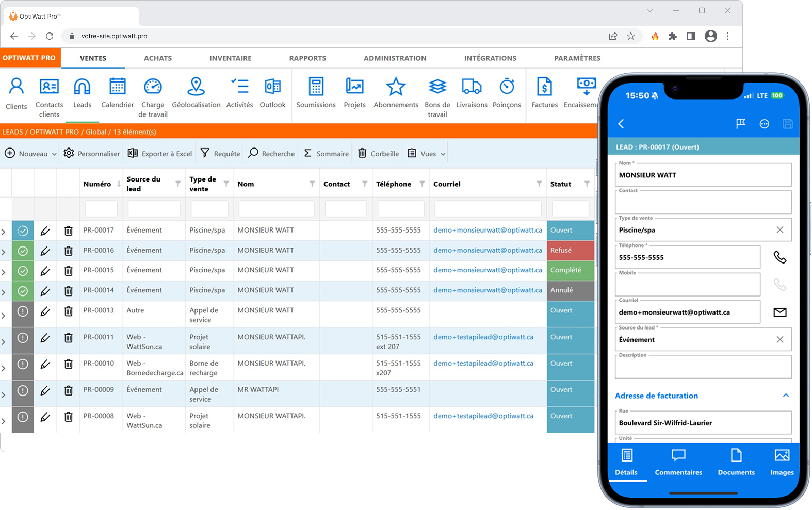
Task: Open Charge de travail gauge icon
Action: pos(153,86)
